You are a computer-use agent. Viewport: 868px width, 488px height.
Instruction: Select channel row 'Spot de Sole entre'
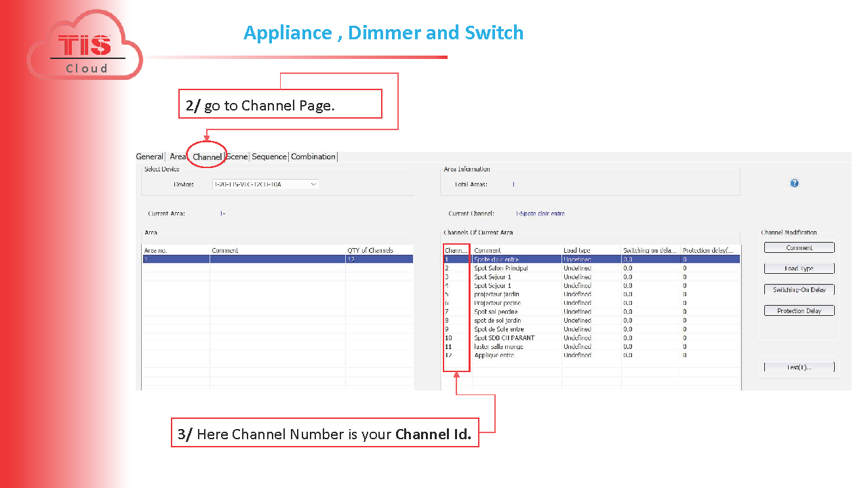point(591,329)
